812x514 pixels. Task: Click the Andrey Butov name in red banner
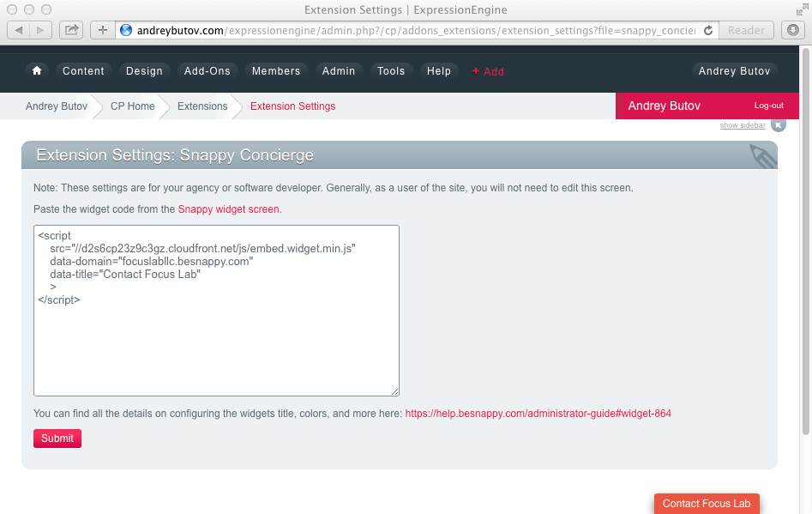[x=664, y=106]
